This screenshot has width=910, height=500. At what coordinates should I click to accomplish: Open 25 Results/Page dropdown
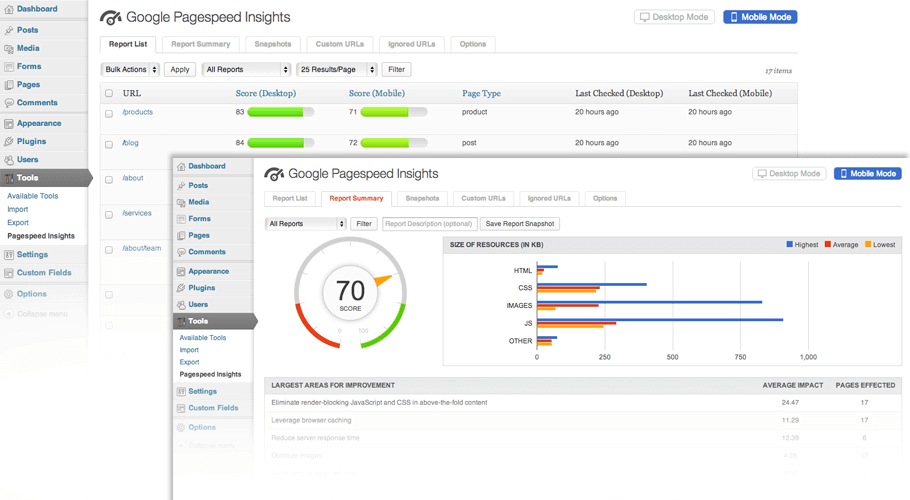click(x=337, y=70)
